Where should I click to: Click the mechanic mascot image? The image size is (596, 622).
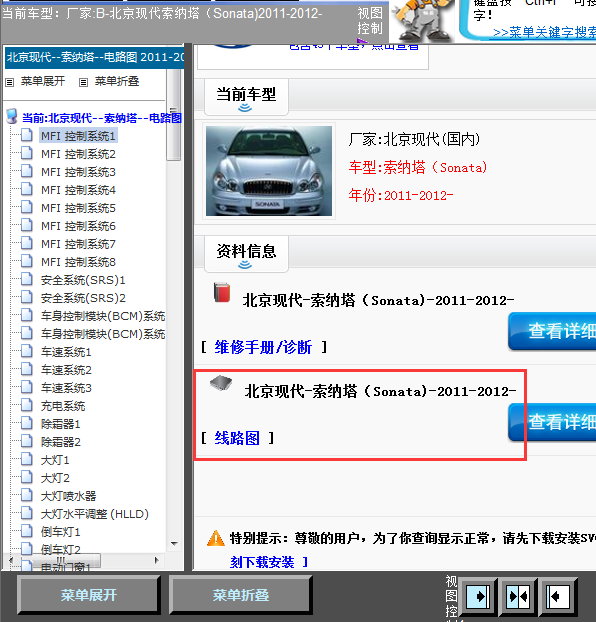point(422,20)
